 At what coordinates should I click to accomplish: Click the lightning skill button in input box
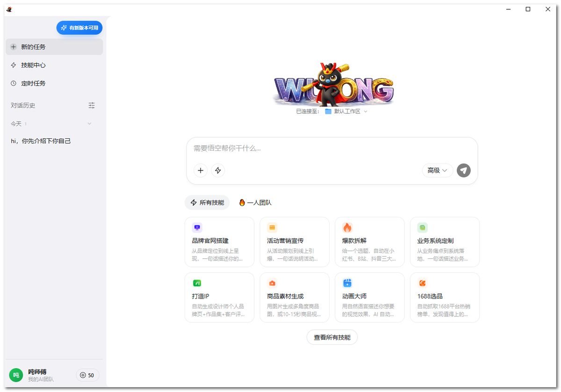tap(218, 171)
